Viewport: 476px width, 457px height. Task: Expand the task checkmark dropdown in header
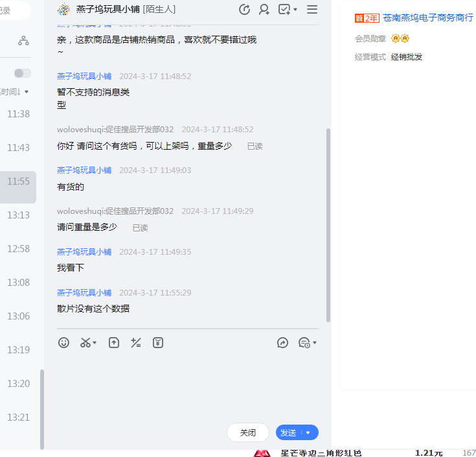pyautogui.click(x=288, y=9)
